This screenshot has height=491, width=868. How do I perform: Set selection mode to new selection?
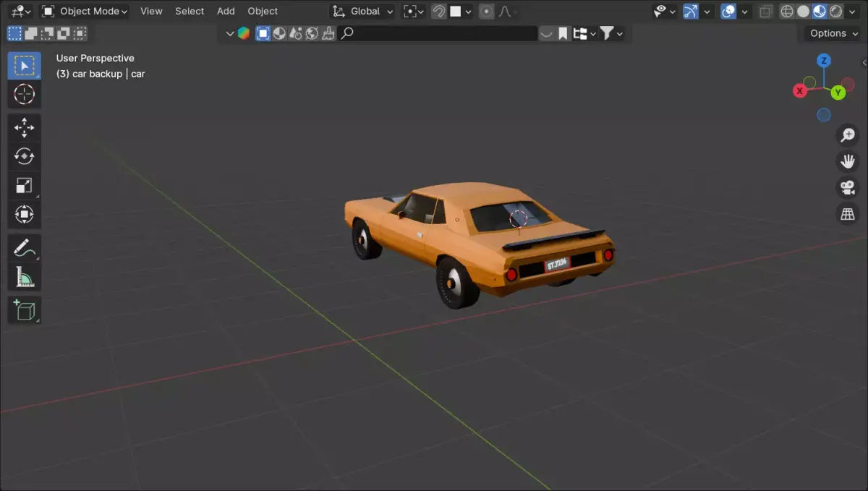14,33
